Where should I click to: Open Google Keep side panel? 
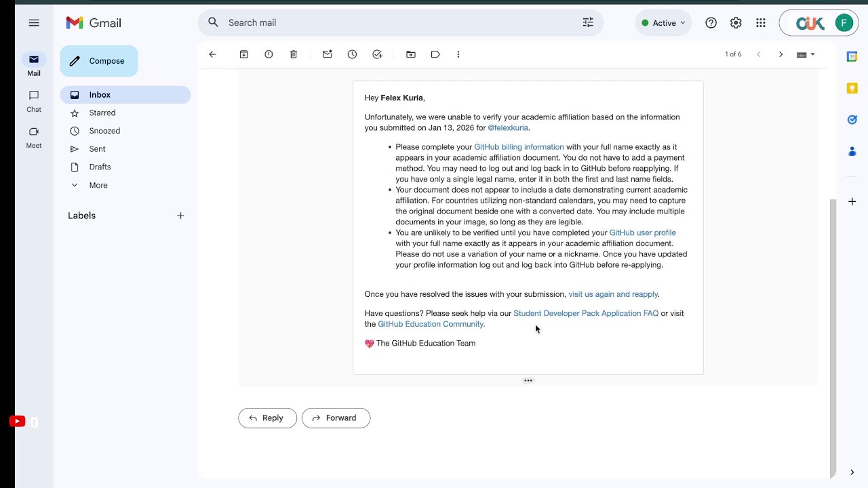tap(852, 88)
